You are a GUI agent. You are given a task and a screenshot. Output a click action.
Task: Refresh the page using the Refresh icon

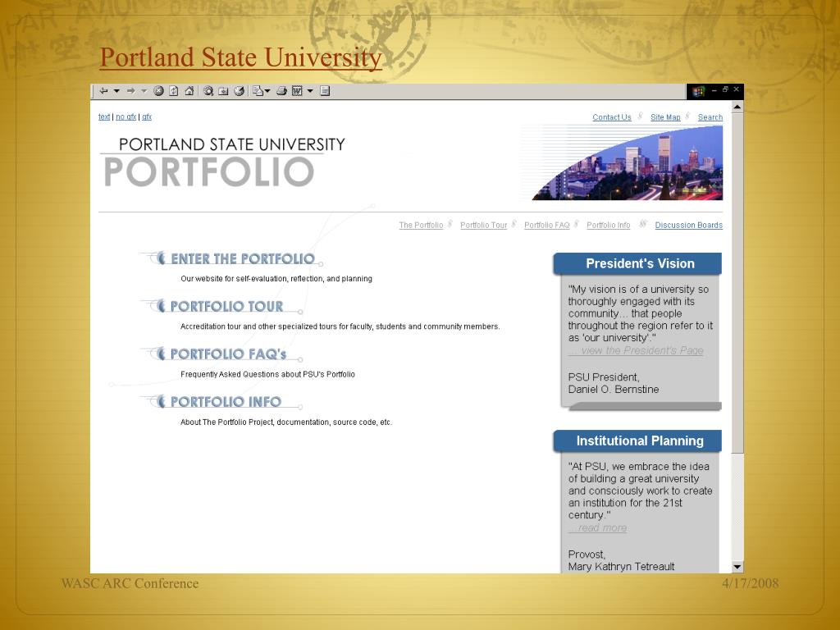174,91
